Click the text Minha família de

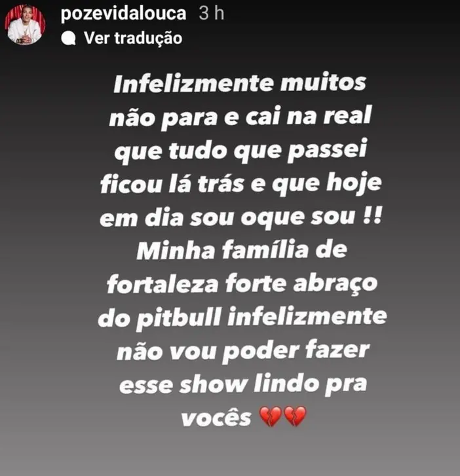(x=242, y=250)
